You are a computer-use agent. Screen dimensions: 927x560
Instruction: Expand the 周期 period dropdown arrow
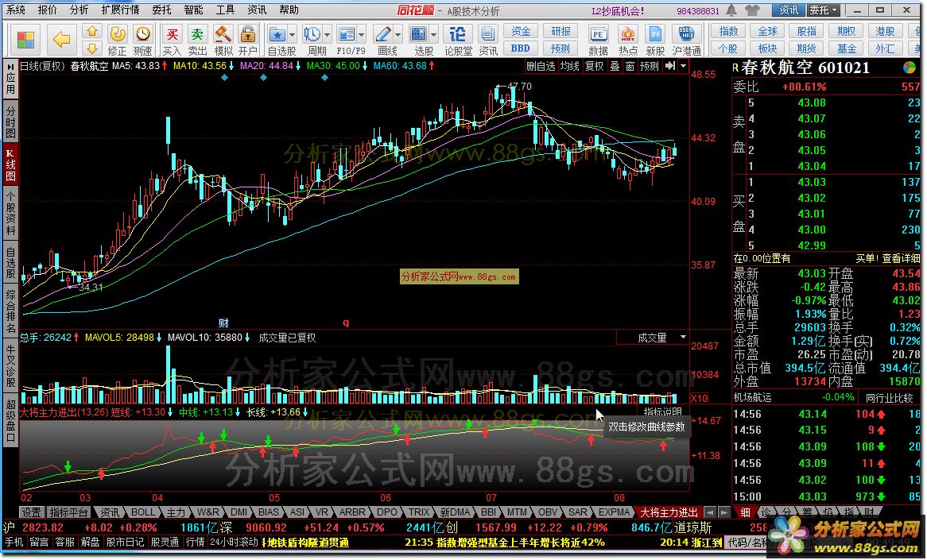[x=326, y=35]
